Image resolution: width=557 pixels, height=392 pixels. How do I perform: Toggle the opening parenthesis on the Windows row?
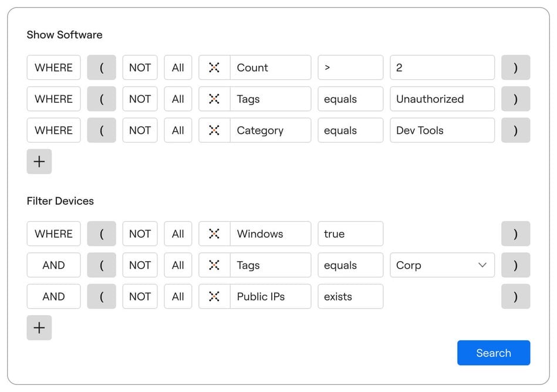click(x=101, y=234)
